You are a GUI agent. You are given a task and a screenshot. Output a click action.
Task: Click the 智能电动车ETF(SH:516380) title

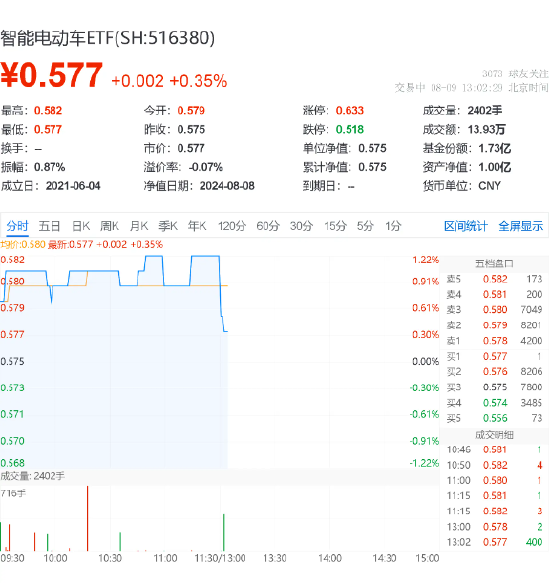[x=107, y=38]
